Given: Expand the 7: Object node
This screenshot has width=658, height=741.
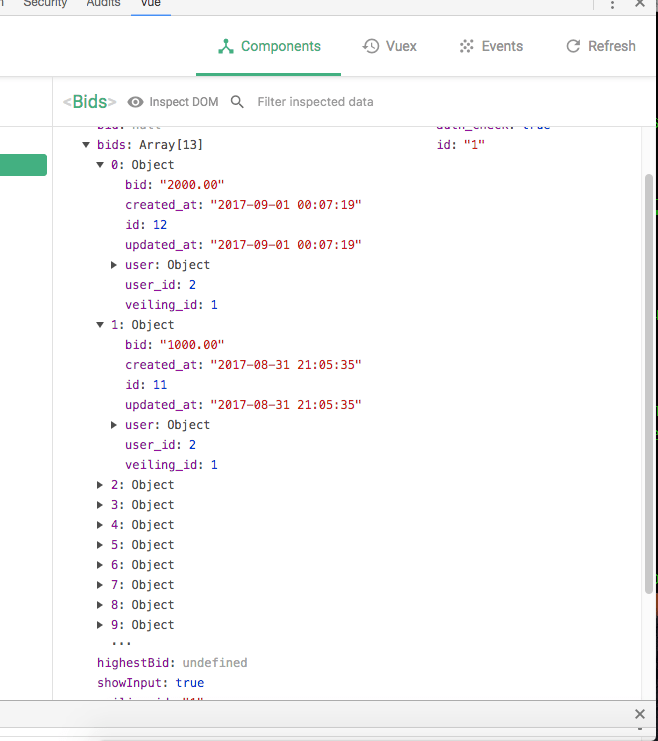Looking at the screenshot, I should click(x=100, y=585).
